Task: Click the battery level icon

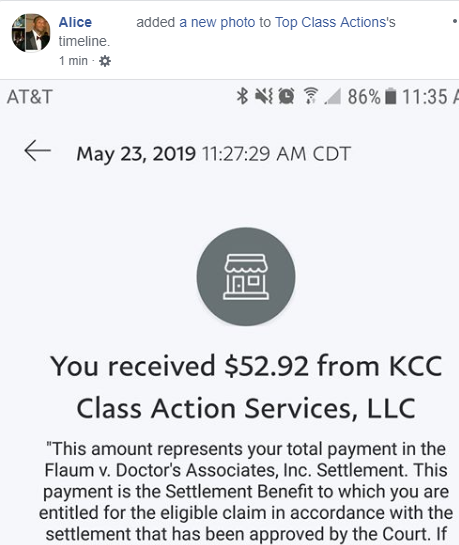Action: [x=391, y=96]
